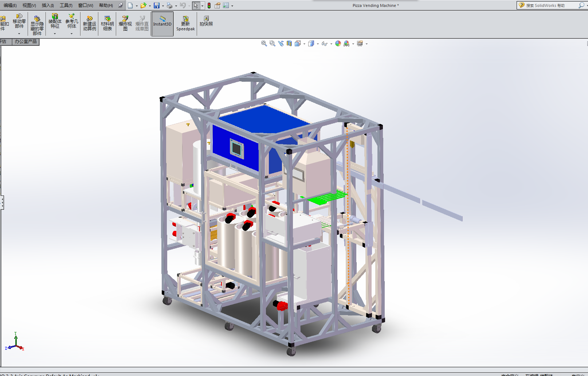Click 拍快照 Take Snapshot button

coord(206,21)
